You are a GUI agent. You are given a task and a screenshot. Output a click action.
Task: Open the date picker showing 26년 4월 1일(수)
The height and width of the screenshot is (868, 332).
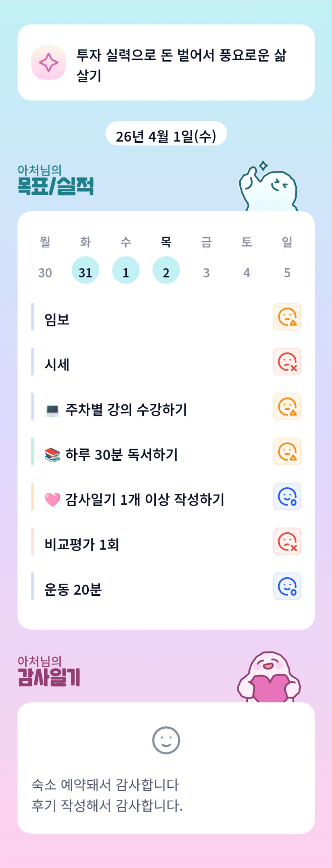click(166, 136)
